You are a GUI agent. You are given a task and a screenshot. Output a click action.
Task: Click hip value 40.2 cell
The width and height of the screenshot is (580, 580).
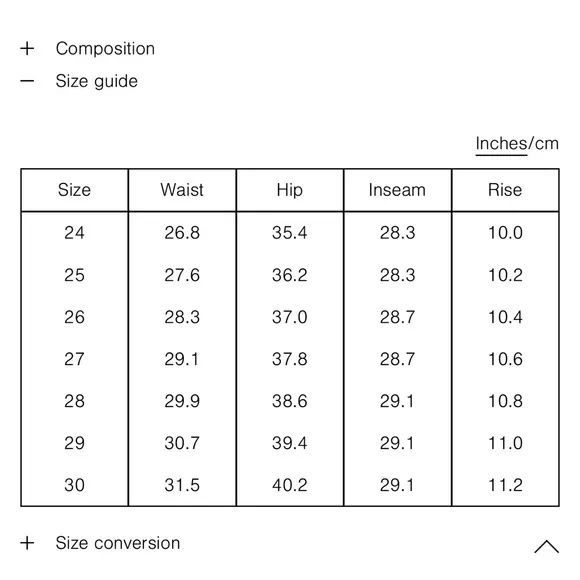click(x=290, y=485)
